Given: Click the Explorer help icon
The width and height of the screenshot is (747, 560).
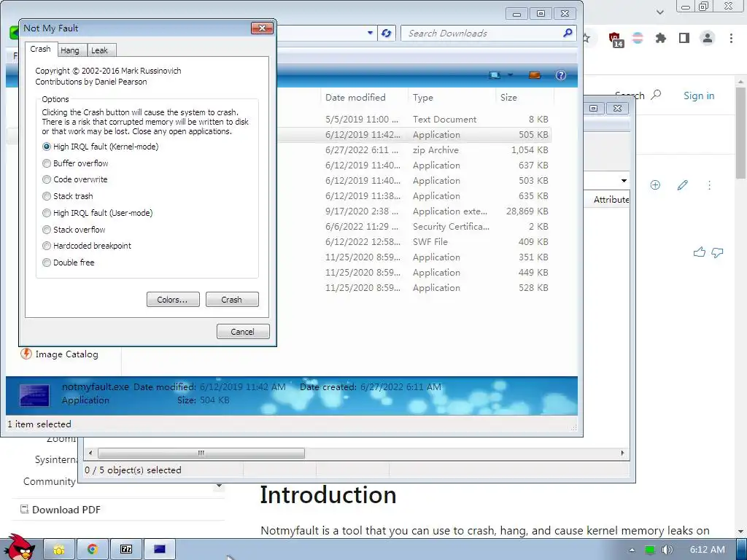Looking at the screenshot, I should pos(561,75).
